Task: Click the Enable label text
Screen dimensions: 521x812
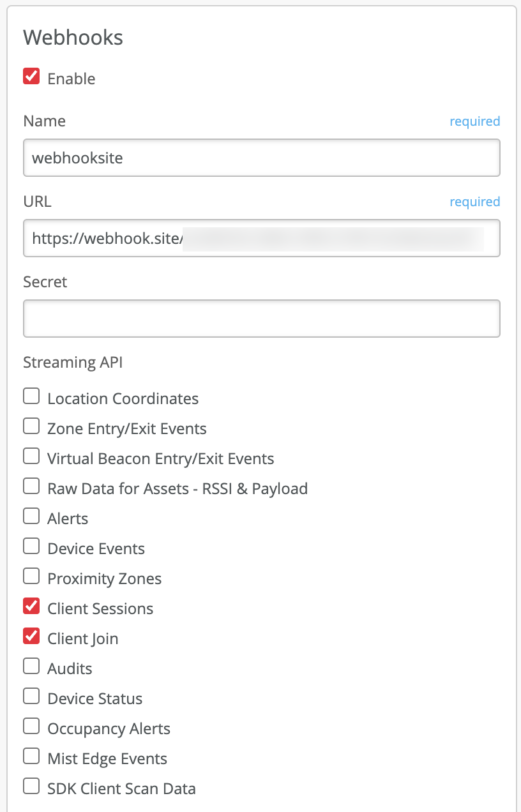Action: pos(72,79)
